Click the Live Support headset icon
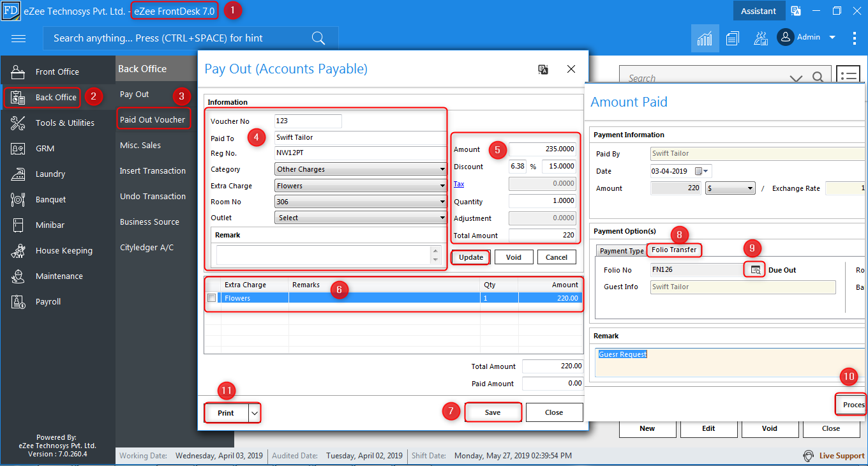Screen dimensions: 868x466 coord(809,456)
